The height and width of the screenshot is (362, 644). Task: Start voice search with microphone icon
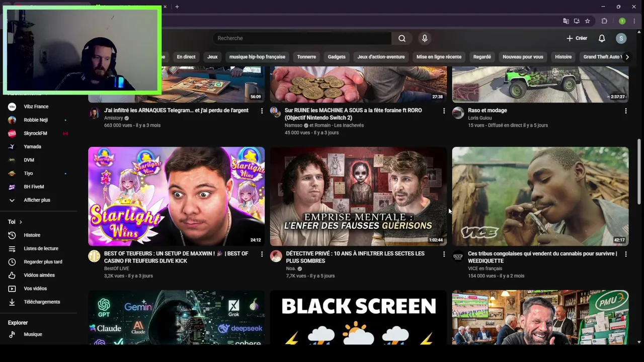click(x=425, y=38)
